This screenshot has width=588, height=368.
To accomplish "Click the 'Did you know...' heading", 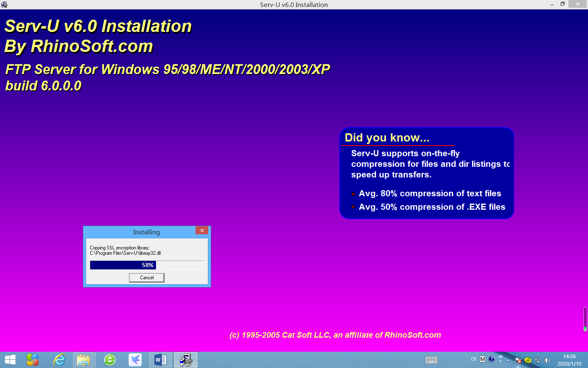I will pyautogui.click(x=387, y=138).
